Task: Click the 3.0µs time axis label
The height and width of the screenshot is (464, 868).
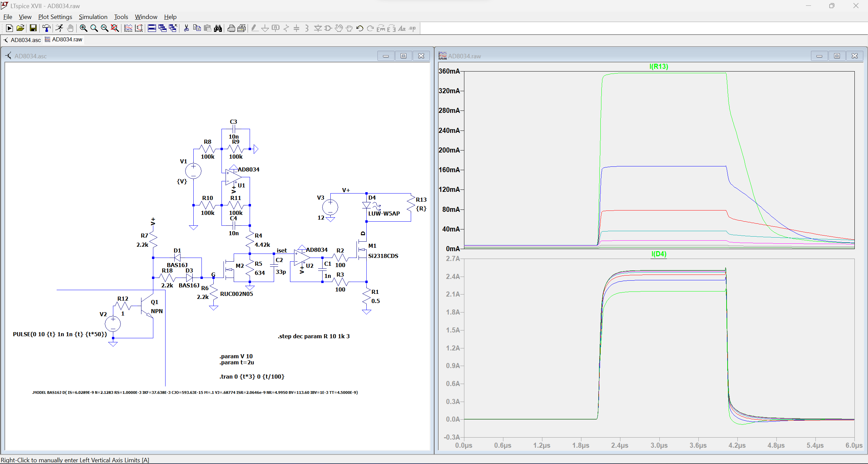Action: [x=659, y=445]
